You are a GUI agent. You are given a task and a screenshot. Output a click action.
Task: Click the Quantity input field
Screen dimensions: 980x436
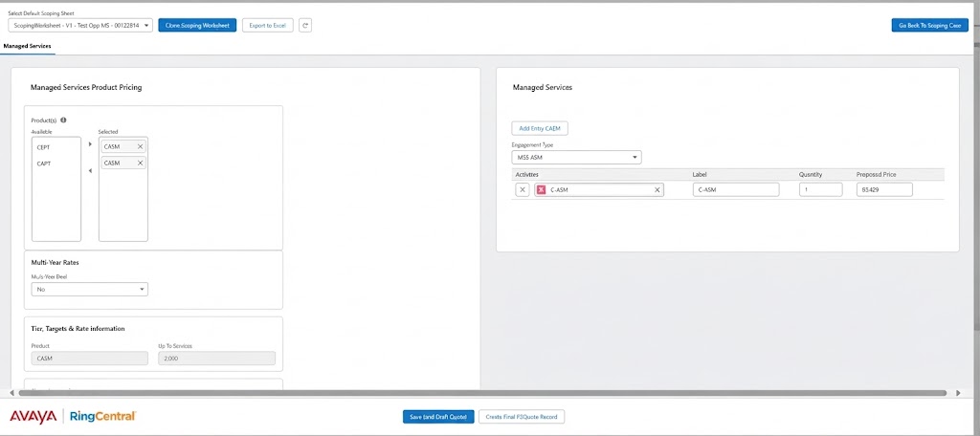click(820, 190)
